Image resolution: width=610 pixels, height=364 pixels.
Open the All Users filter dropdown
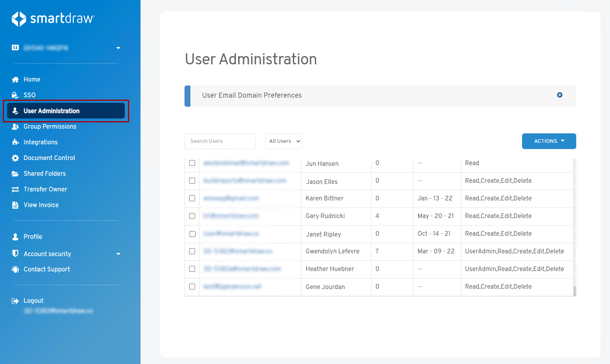[283, 141]
